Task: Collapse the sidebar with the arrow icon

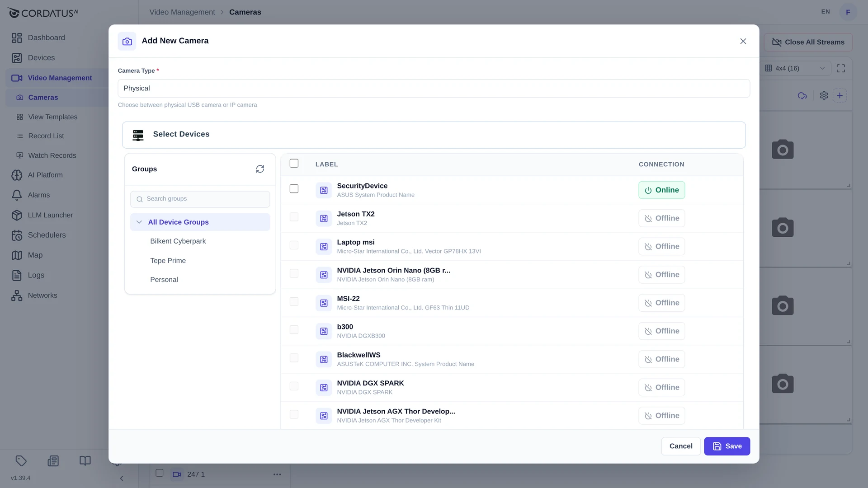Action: tap(121, 478)
